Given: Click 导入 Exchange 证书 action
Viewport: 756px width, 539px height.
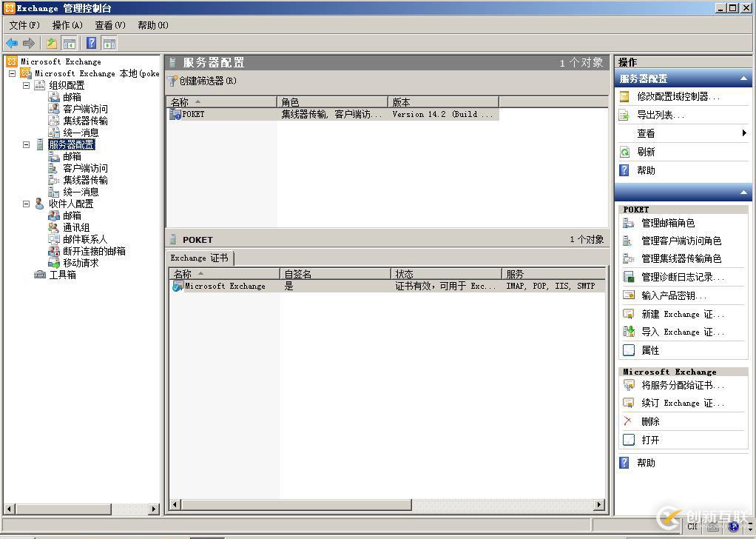Looking at the screenshot, I should [682, 332].
